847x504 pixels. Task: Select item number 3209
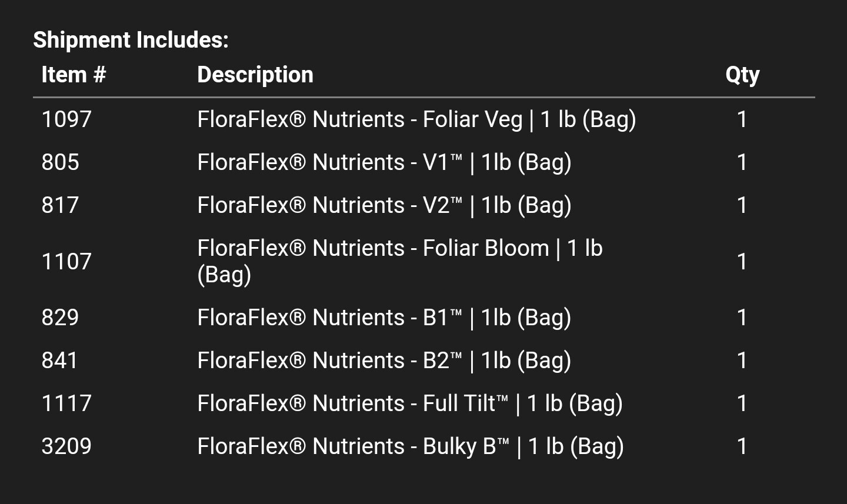pyautogui.click(x=66, y=446)
